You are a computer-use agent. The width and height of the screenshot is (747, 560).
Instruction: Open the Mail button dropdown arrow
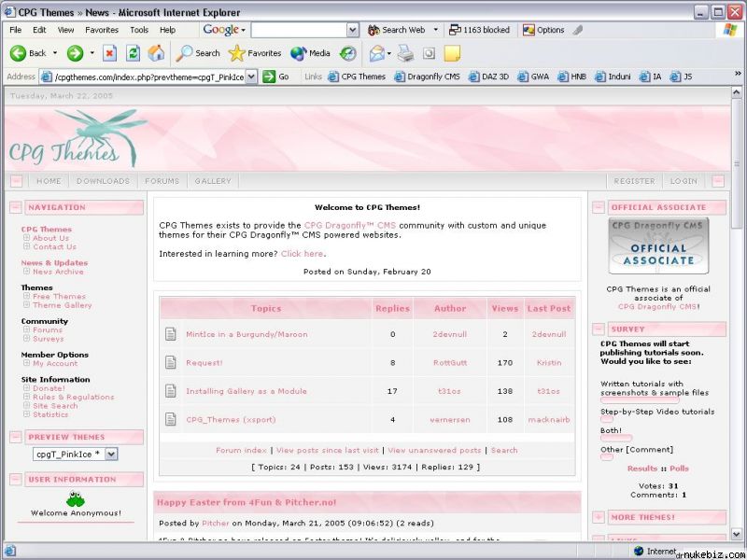tap(389, 53)
